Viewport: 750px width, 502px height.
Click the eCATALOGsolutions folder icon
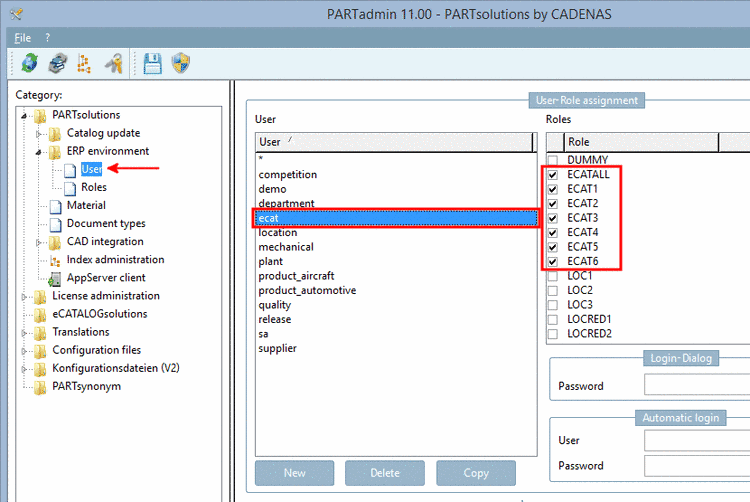(40, 315)
